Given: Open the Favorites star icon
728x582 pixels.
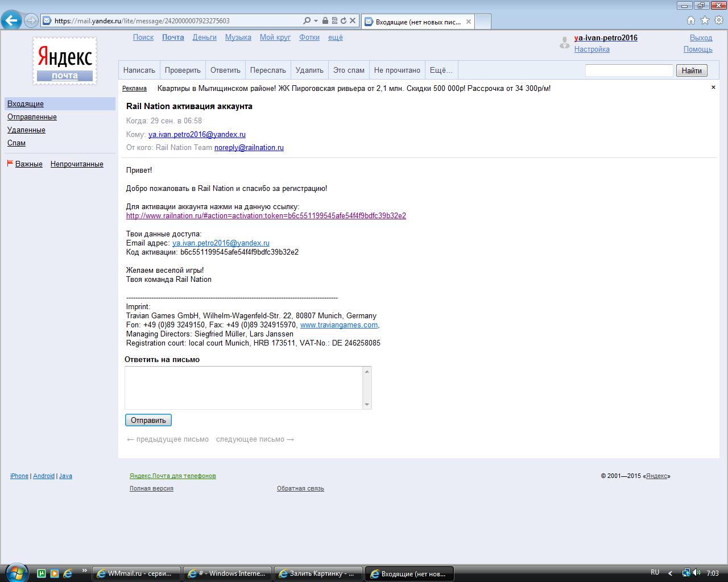Looking at the screenshot, I should pos(705,20).
